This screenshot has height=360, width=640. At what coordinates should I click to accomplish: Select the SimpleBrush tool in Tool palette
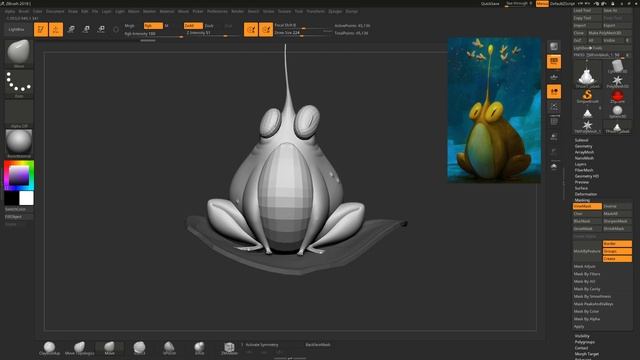click(x=587, y=96)
